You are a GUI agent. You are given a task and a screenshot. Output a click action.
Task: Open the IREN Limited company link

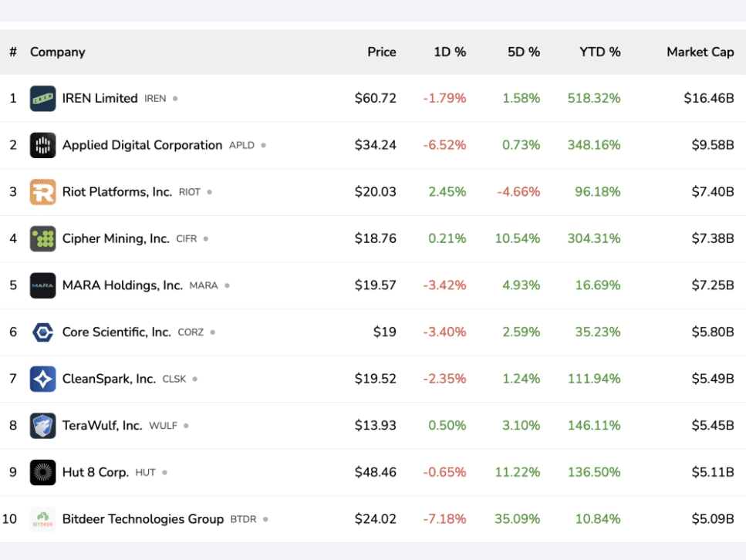(x=100, y=99)
